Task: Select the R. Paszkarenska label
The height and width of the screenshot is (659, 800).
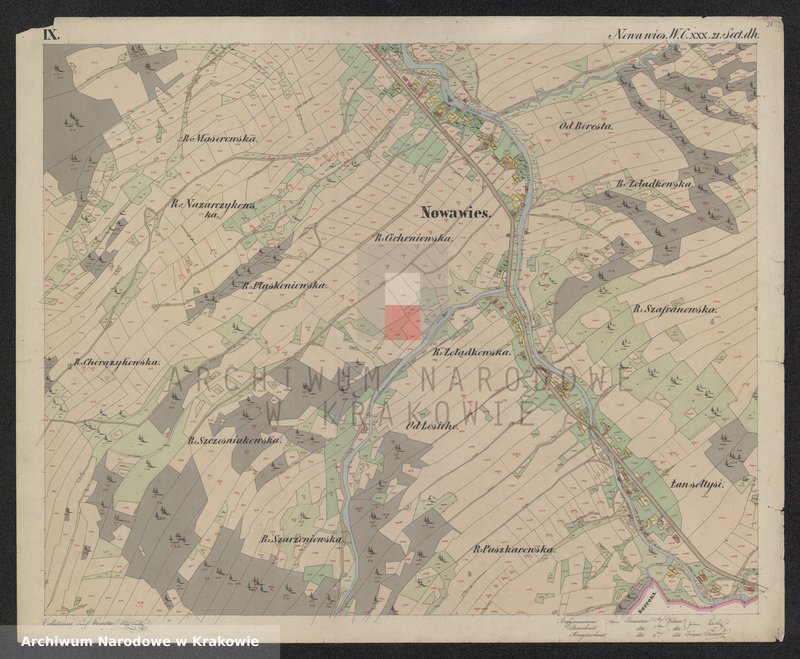Action: pyautogui.click(x=513, y=549)
